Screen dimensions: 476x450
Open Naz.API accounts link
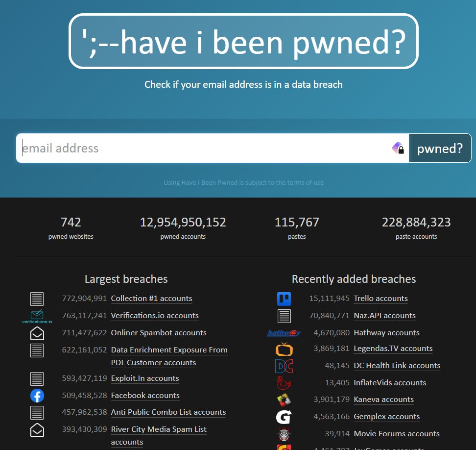[384, 316]
